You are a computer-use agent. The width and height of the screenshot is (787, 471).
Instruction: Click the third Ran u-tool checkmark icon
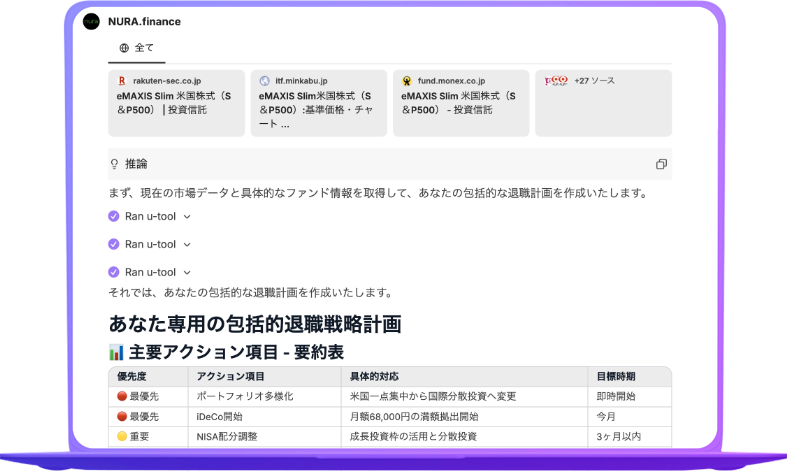click(x=114, y=272)
